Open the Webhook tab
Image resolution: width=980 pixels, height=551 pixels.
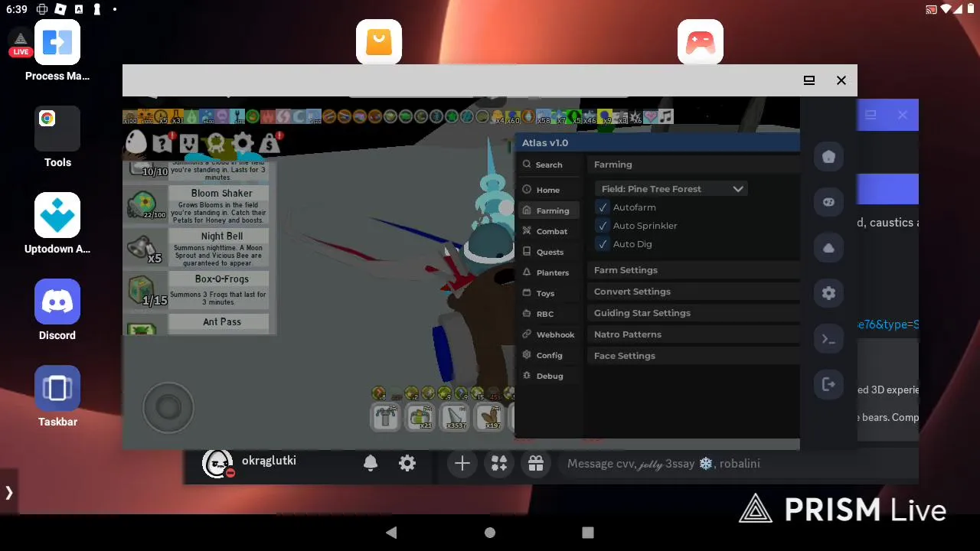[x=550, y=334]
